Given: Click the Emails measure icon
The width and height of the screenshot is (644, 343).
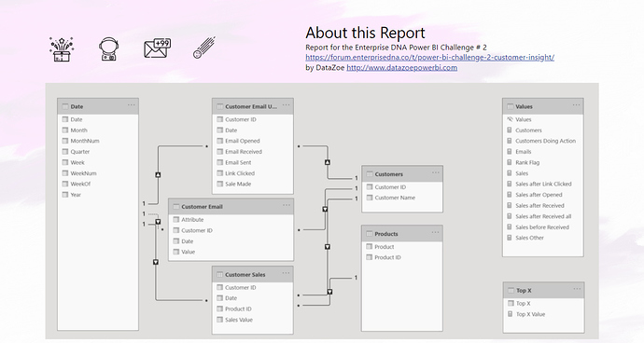Looking at the screenshot, I should click(x=511, y=151).
